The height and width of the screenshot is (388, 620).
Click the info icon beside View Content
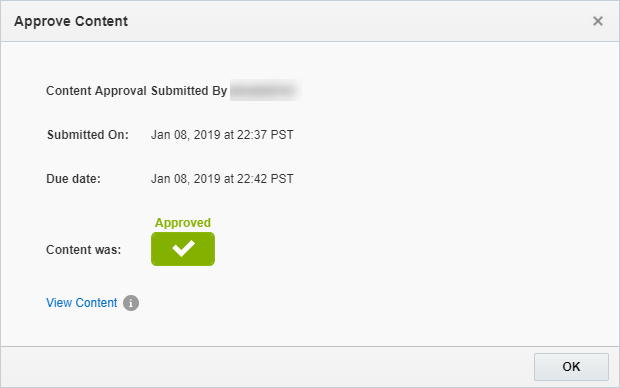point(131,303)
